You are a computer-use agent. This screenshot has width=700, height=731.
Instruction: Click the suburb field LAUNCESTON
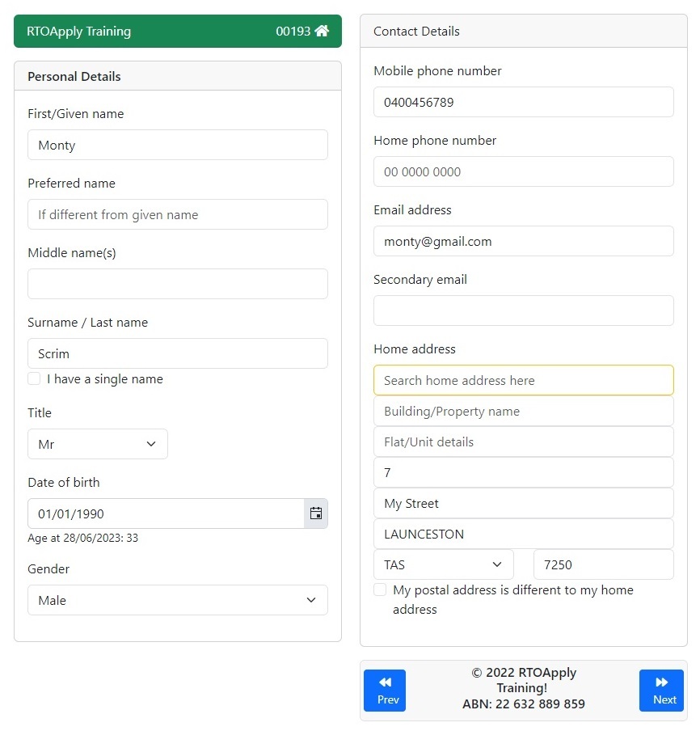(x=523, y=534)
